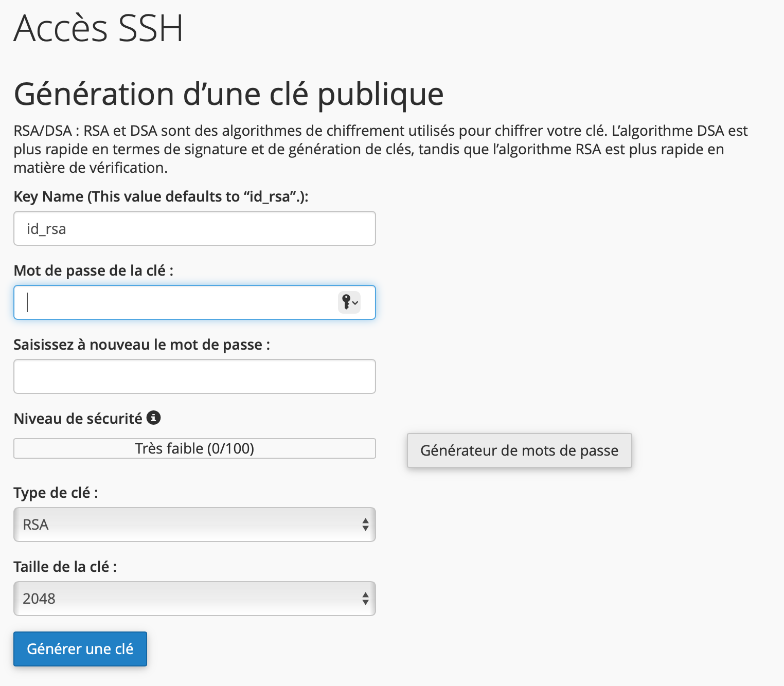Click the Très faible password strength bar
This screenshot has height=686, width=784.
point(194,448)
